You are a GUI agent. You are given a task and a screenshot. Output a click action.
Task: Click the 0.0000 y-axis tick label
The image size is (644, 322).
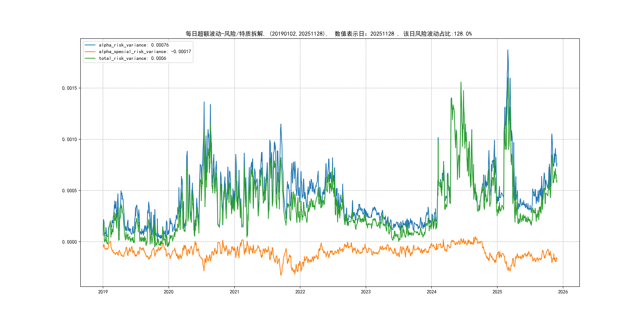(x=70, y=242)
